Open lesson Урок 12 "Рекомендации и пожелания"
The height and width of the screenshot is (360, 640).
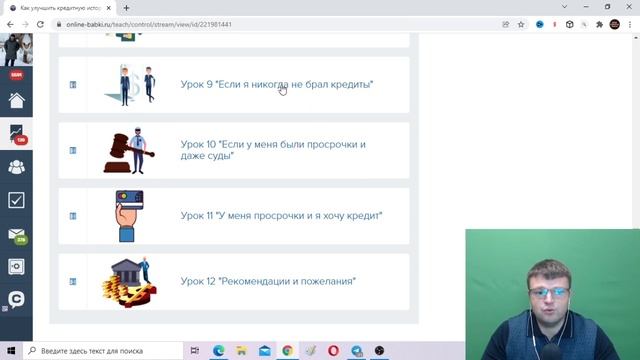point(268,281)
